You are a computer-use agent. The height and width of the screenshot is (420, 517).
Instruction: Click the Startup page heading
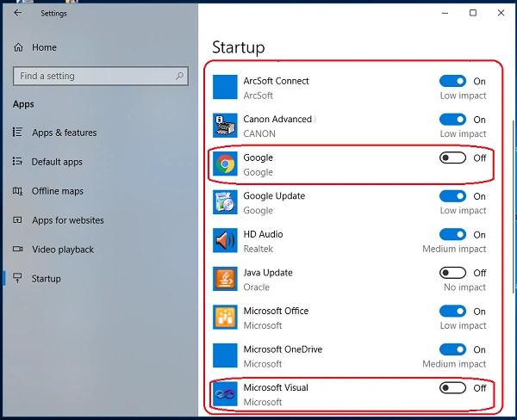pos(239,47)
